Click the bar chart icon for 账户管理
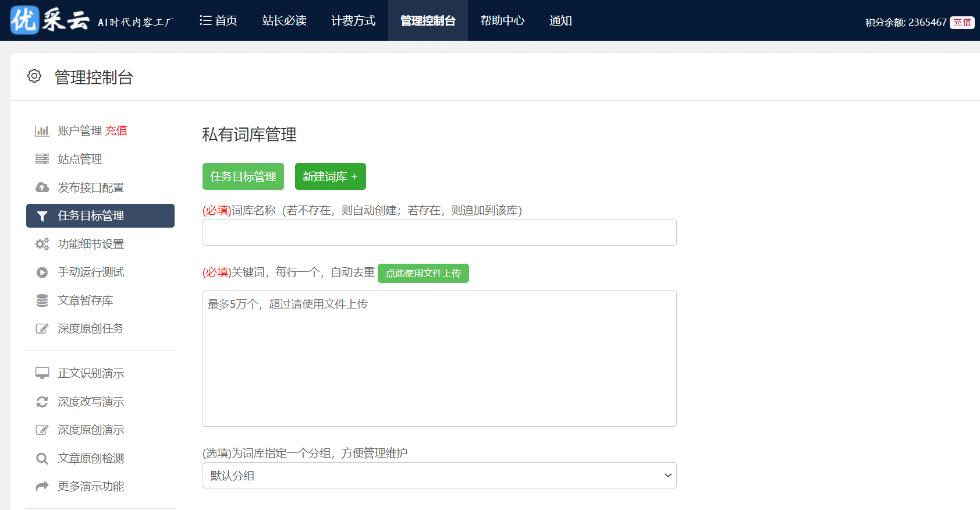Viewport: 980px width, 510px height. pos(42,130)
